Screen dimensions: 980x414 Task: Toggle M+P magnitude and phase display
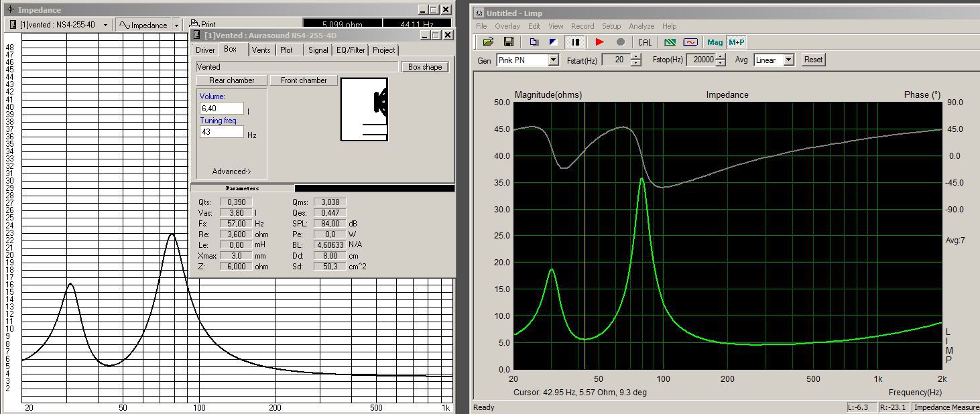pyautogui.click(x=736, y=42)
